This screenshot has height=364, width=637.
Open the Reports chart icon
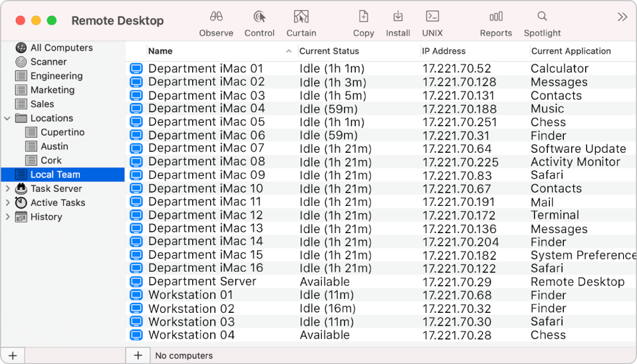(x=496, y=17)
